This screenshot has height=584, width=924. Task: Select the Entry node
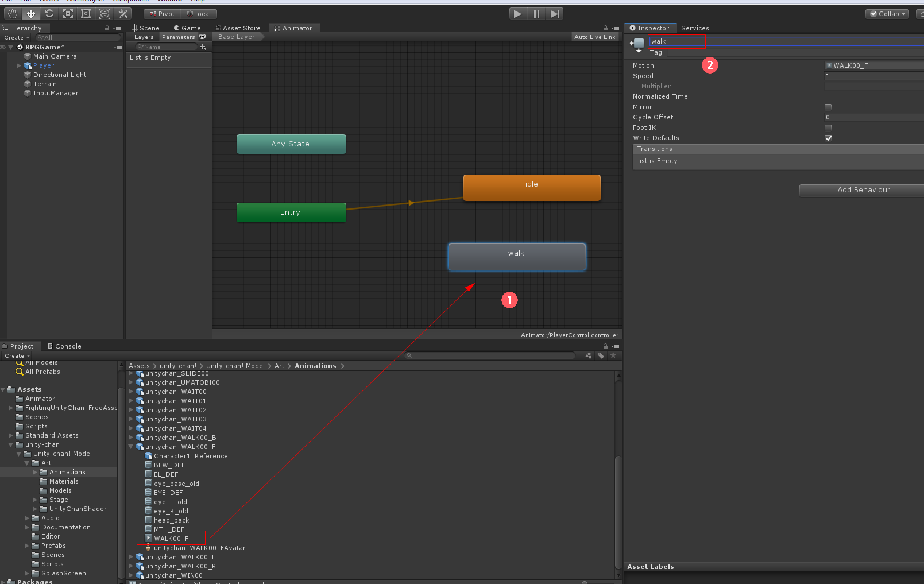tap(291, 212)
